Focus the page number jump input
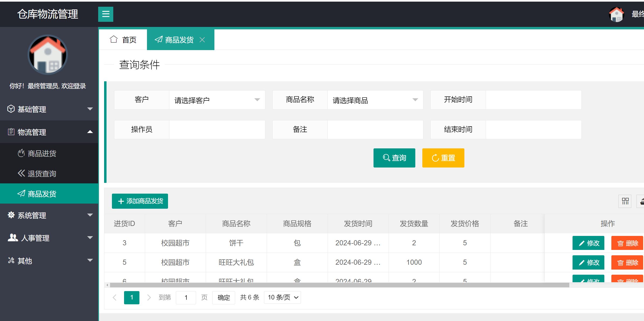 point(186,297)
